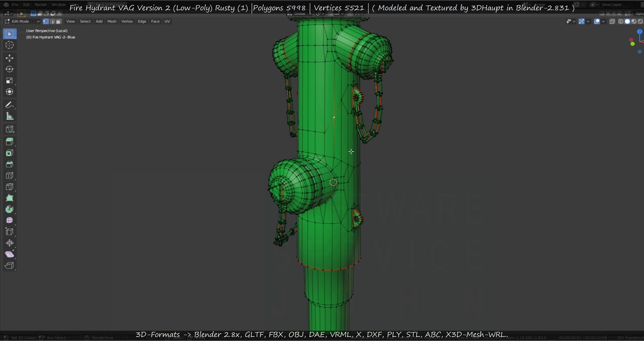Viewport: 644px width, 341px height.
Task: Select the Smooth vertices tool
Action: [10, 220]
